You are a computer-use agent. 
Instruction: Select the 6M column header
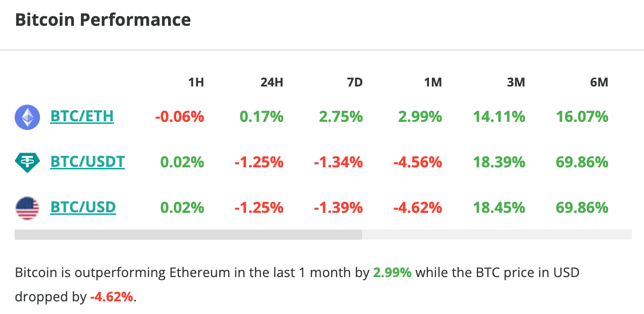(x=599, y=82)
